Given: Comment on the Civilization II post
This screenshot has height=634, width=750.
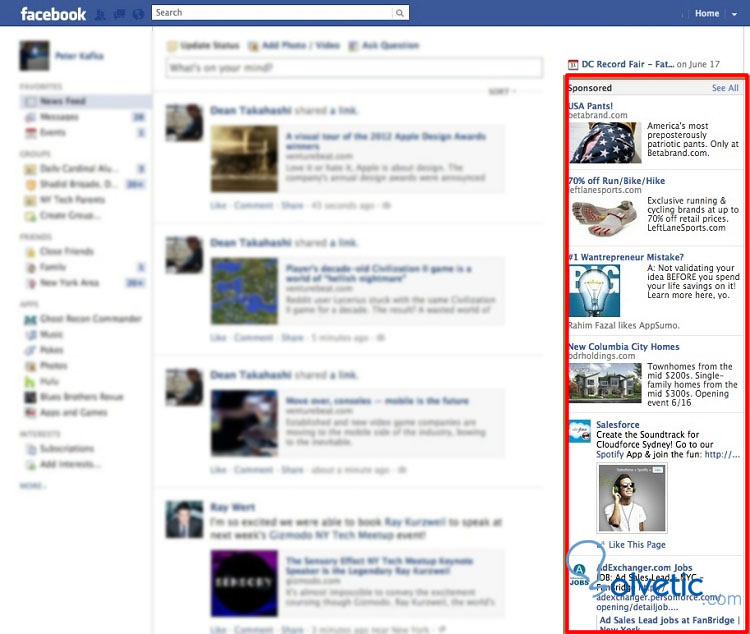Looking at the screenshot, I should tap(254, 338).
